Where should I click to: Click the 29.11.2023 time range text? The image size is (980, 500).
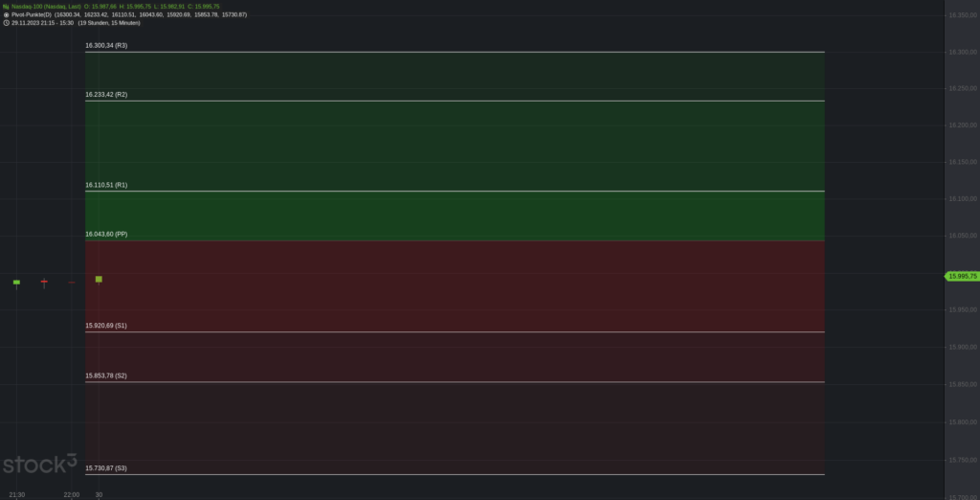42,22
